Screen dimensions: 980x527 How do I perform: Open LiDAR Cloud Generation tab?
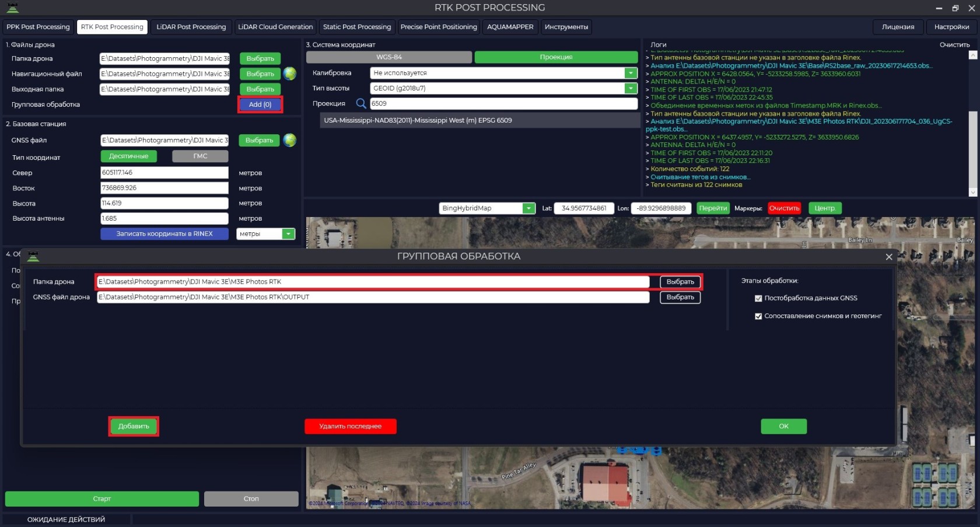275,27
